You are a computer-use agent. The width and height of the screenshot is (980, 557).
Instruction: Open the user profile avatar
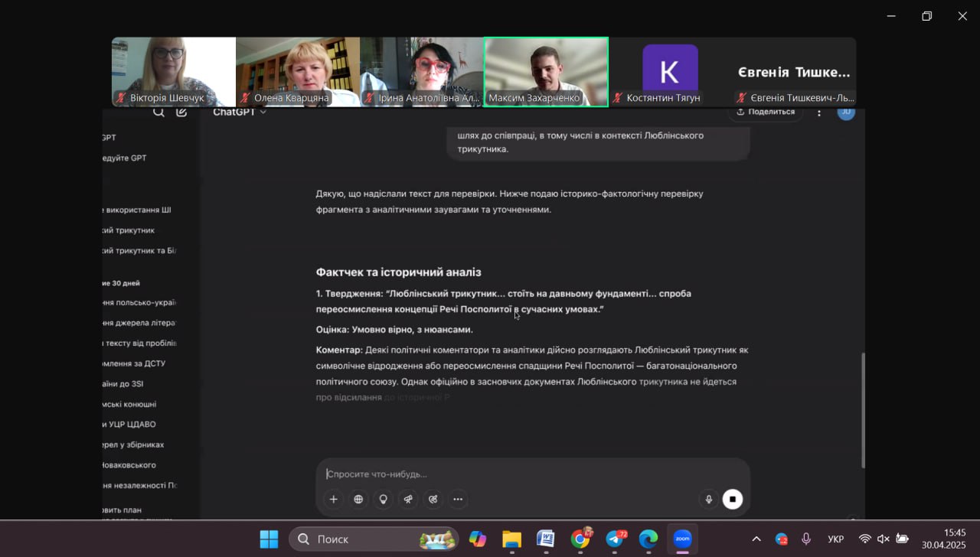click(x=845, y=112)
